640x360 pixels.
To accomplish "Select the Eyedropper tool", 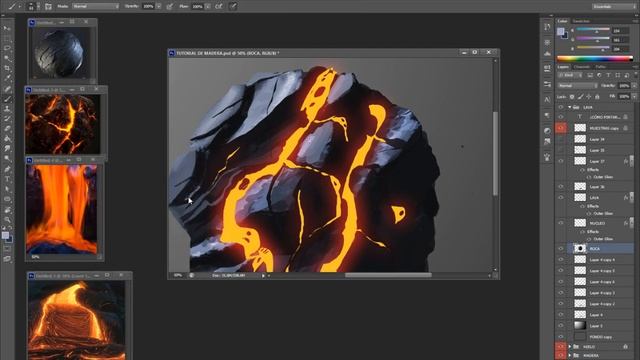I will pos(7,78).
